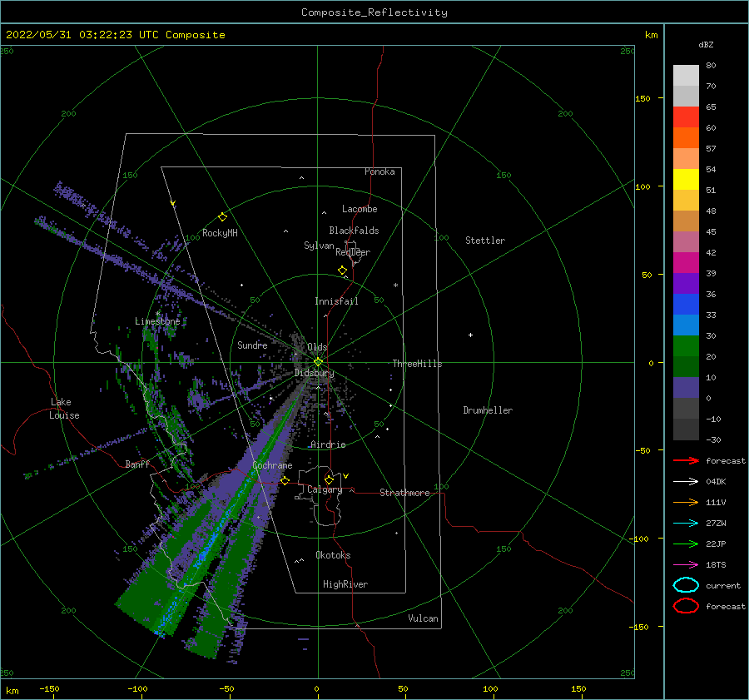Click the yellow diamond marker beside RockyMH
The image size is (749, 700).
(x=222, y=217)
